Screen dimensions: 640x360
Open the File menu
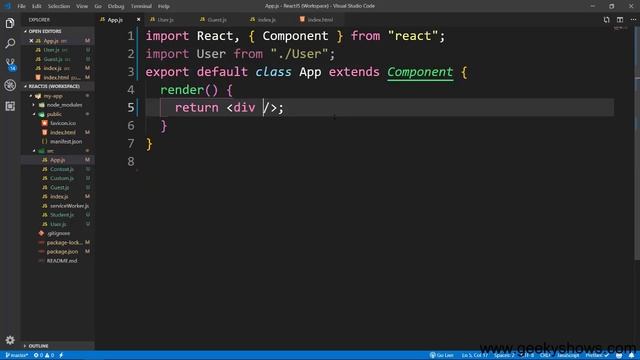21,6
